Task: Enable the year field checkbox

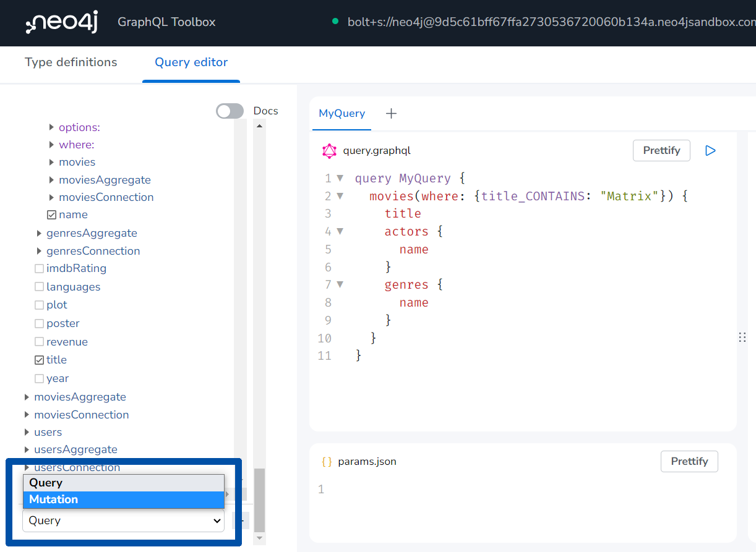Action: [40, 379]
